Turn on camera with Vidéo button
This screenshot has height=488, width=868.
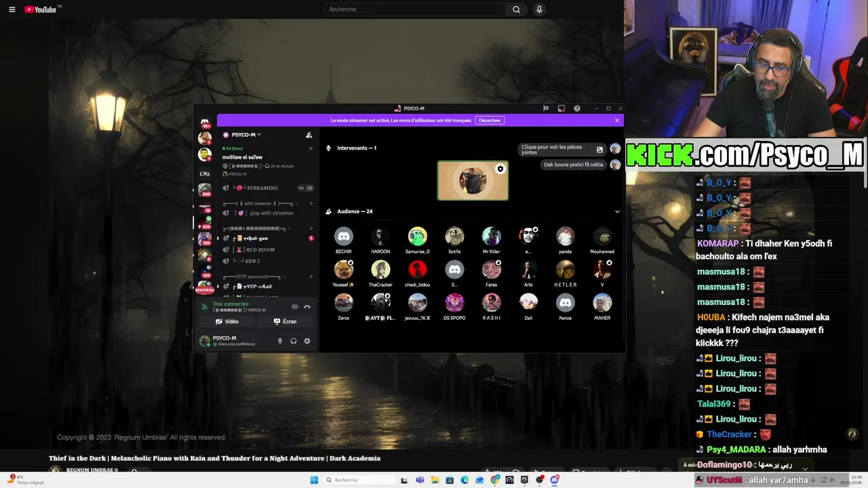tap(227, 321)
